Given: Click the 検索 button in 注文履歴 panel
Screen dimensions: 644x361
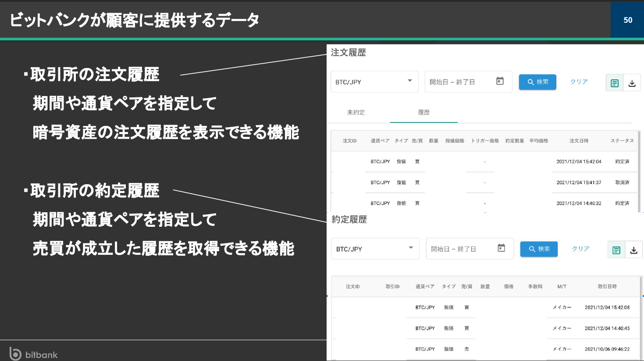Looking at the screenshot, I should 537,82.
